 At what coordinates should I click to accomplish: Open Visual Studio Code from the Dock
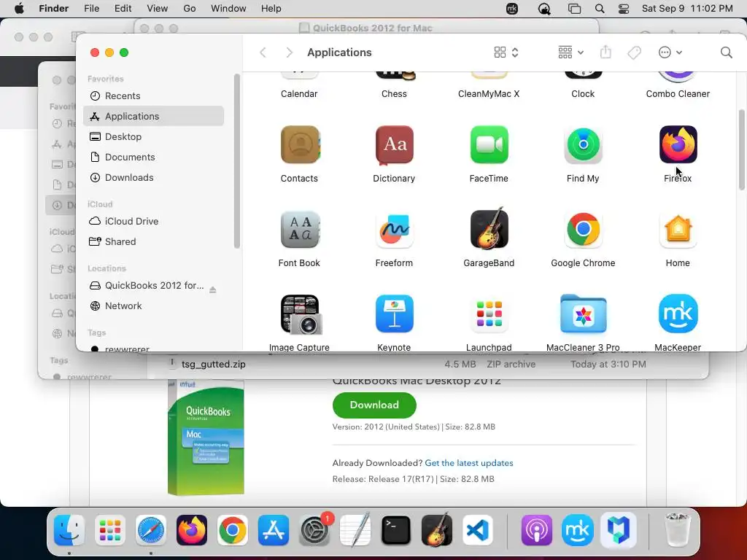pos(477,530)
